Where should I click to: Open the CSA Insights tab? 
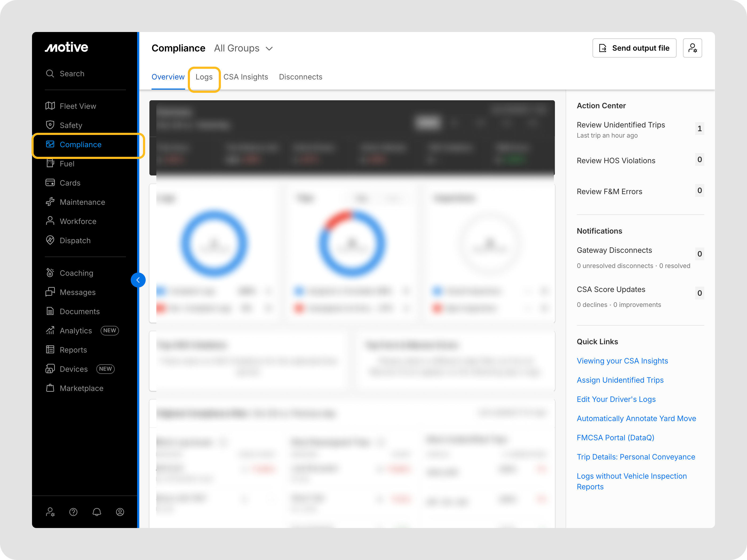tap(246, 77)
